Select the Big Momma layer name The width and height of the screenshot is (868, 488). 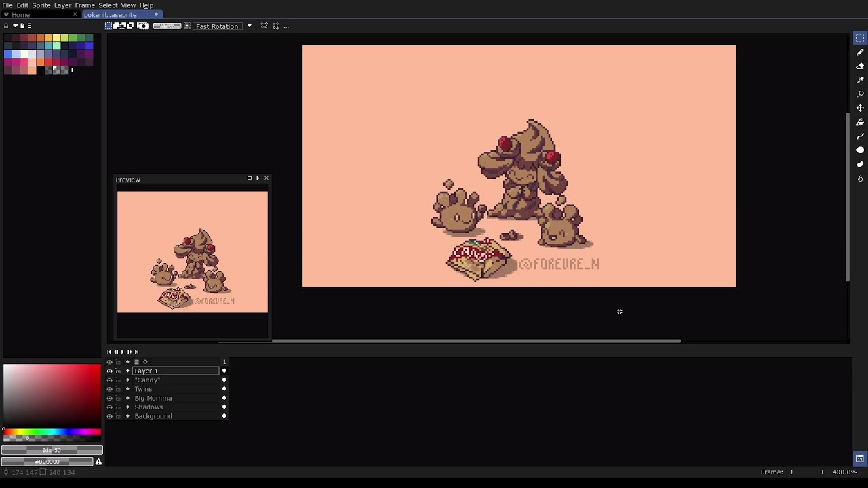153,398
